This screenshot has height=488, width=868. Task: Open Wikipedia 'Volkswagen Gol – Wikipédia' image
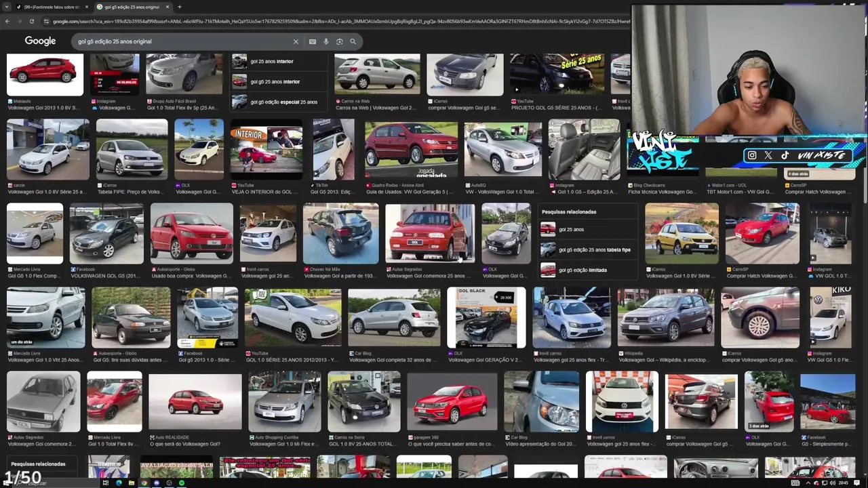[665, 317]
